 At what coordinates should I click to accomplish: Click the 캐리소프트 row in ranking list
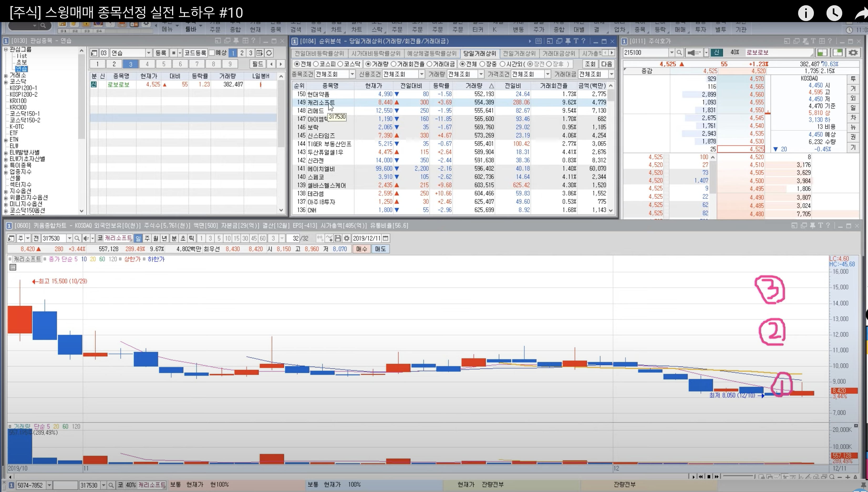coord(321,102)
